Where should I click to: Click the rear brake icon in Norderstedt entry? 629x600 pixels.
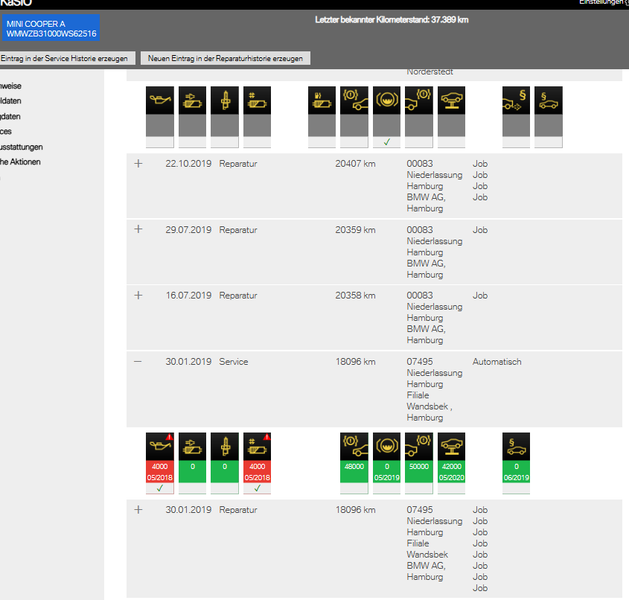point(419,100)
